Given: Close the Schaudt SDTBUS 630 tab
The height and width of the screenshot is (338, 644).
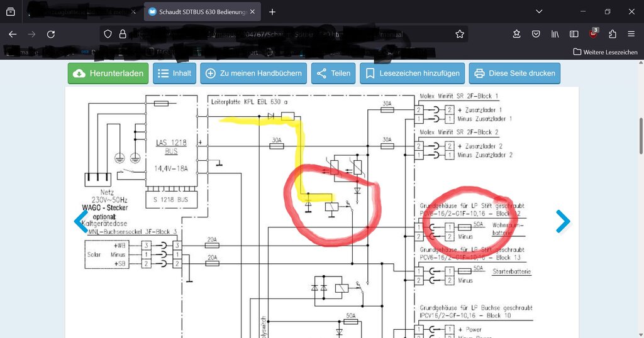Looking at the screenshot, I should click(x=253, y=12).
